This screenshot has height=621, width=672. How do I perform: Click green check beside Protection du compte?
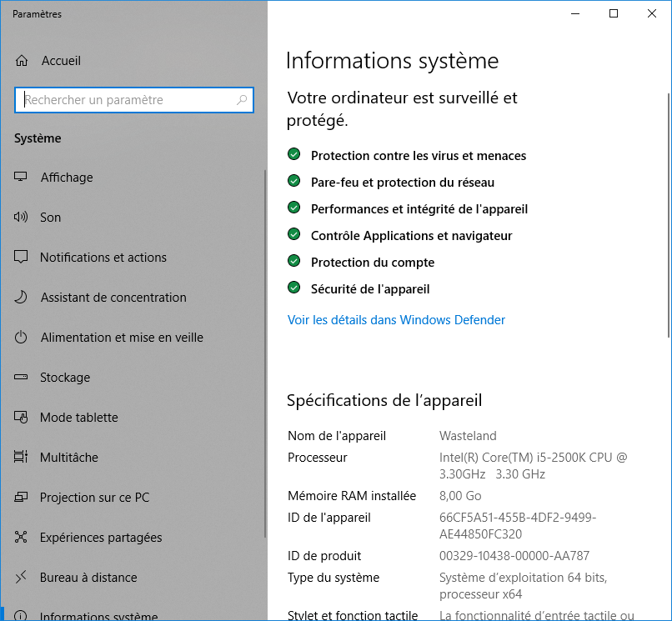[294, 261]
